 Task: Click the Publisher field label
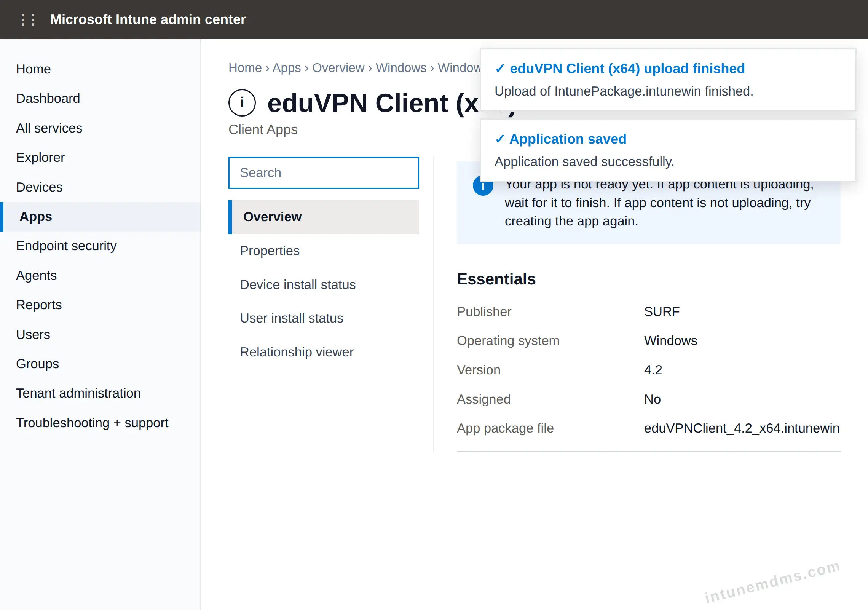484,311
